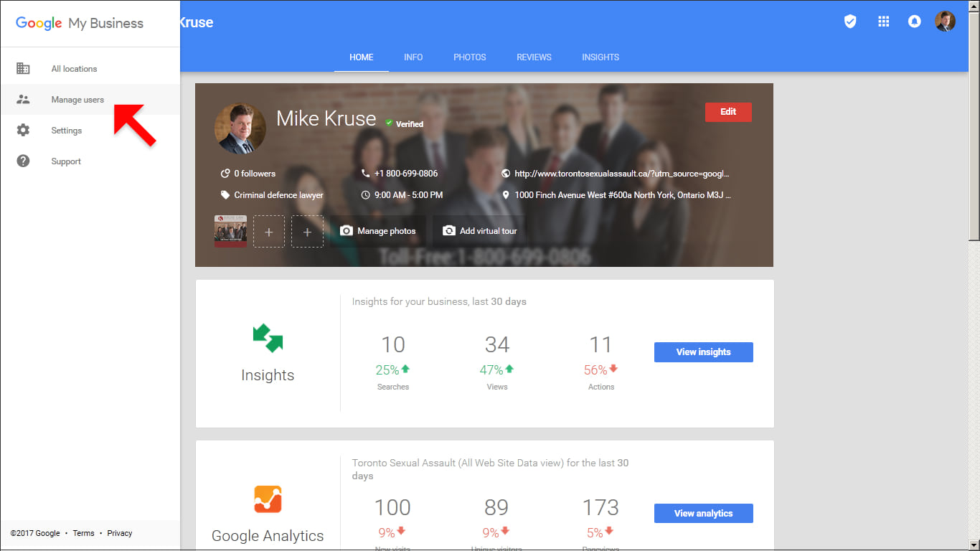This screenshot has height=551, width=980.
Task: Switch to the INFO tab
Action: [x=413, y=57]
